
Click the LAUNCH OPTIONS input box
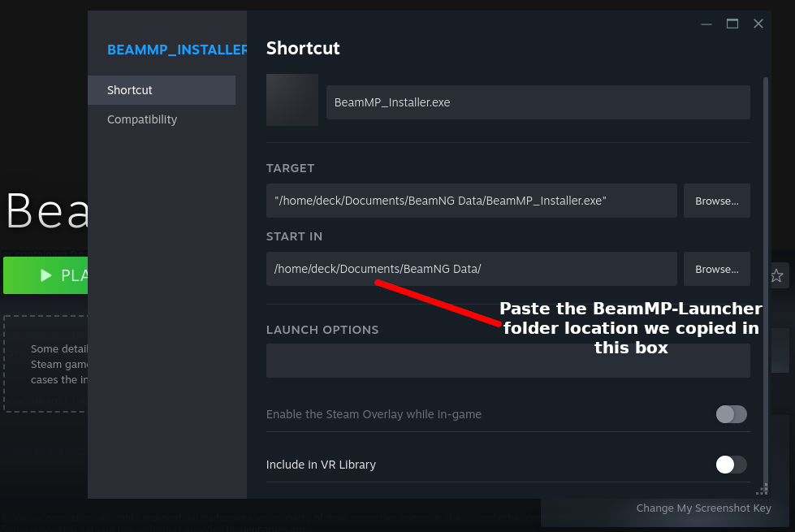(508, 361)
